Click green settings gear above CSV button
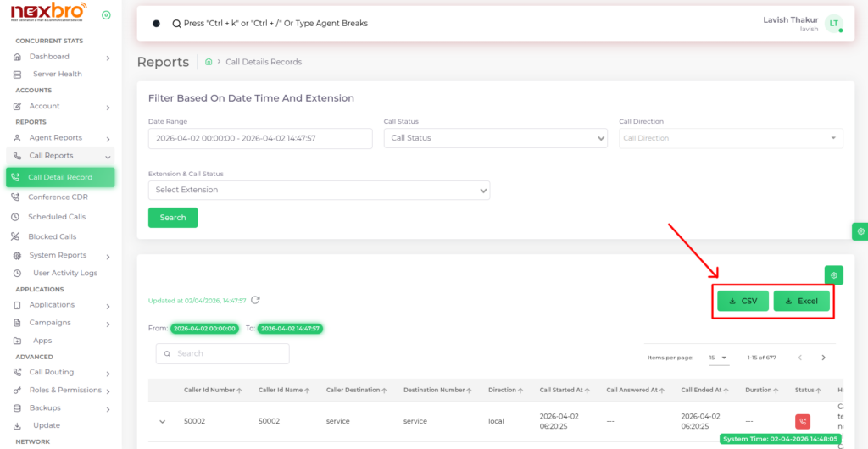This screenshot has height=449, width=868. click(833, 275)
